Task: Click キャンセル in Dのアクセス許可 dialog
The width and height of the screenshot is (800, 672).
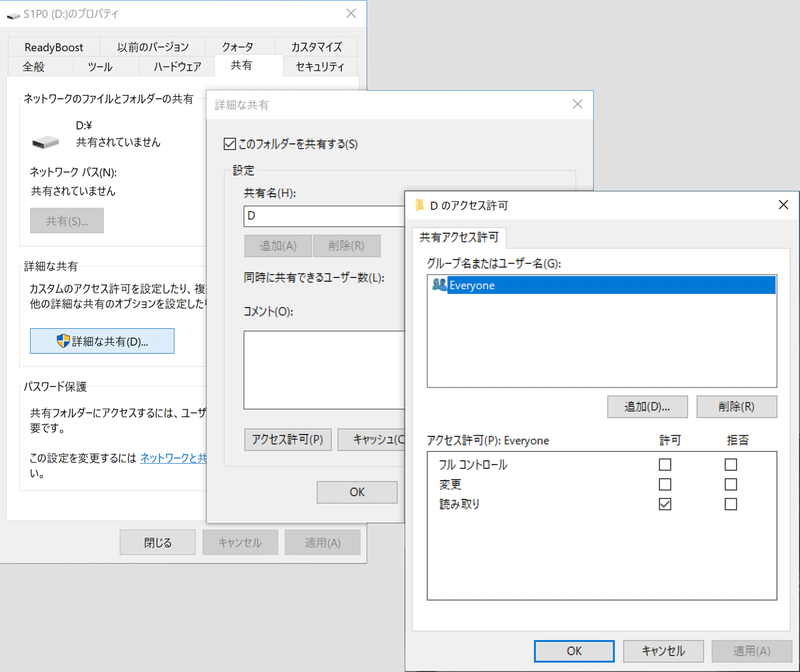Action: (x=664, y=651)
